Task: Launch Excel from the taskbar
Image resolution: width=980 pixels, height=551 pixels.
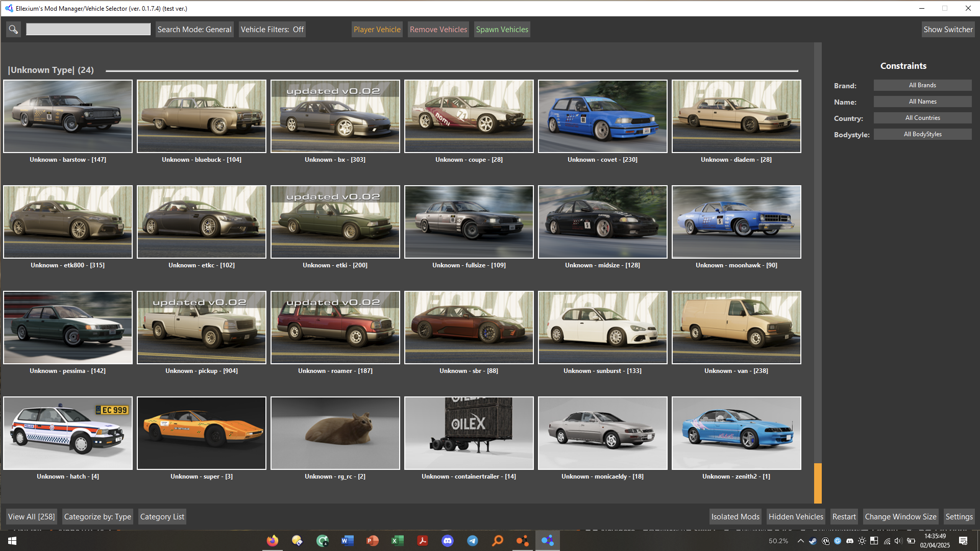Action: [x=398, y=541]
